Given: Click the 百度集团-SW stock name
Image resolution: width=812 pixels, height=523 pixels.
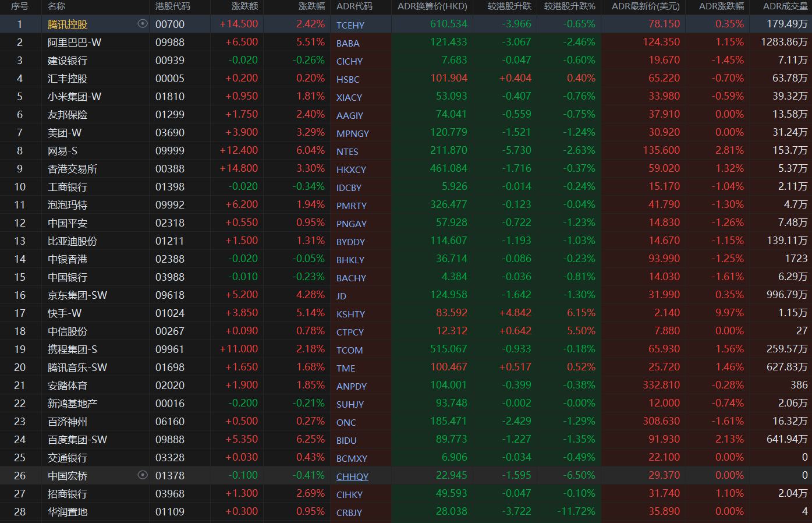Looking at the screenshot, I should point(77,440).
